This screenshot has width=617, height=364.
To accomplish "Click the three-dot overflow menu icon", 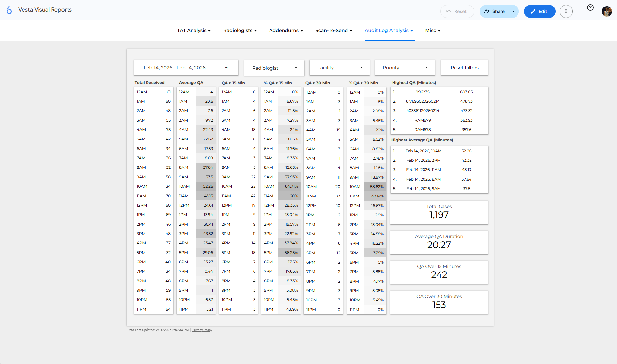I will 566,11.
